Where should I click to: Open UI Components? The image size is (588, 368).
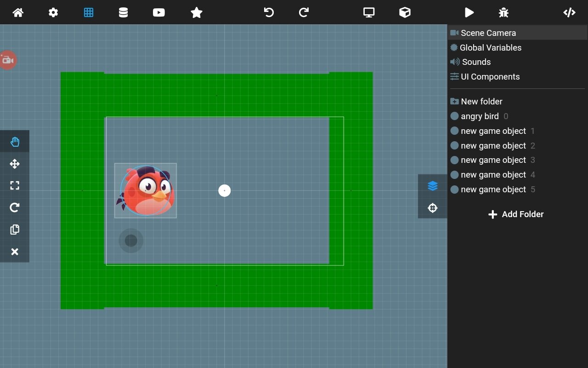coord(485,77)
